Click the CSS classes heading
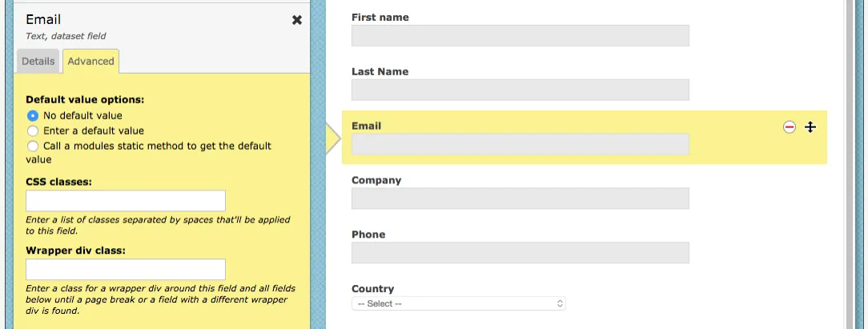 pyautogui.click(x=58, y=182)
